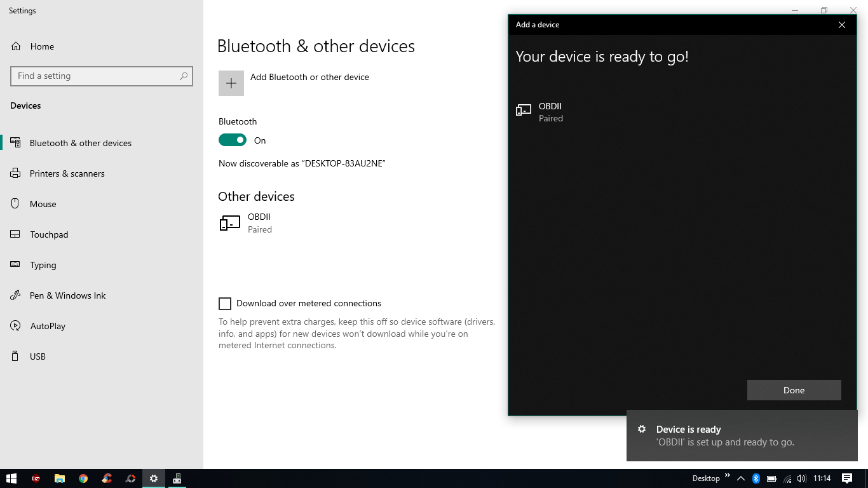Expand the hidden system tray icons chevron
This screenshot has width=868, height=488.
pos(740,478)
